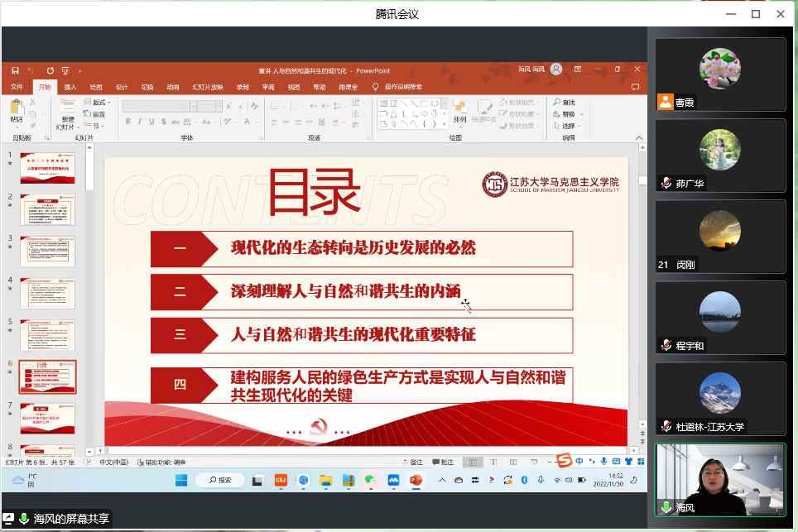Switch to the Slide Show tab
Image resolution: width=798 pixels, height=532 pixels.
click(x=208, y=87)
